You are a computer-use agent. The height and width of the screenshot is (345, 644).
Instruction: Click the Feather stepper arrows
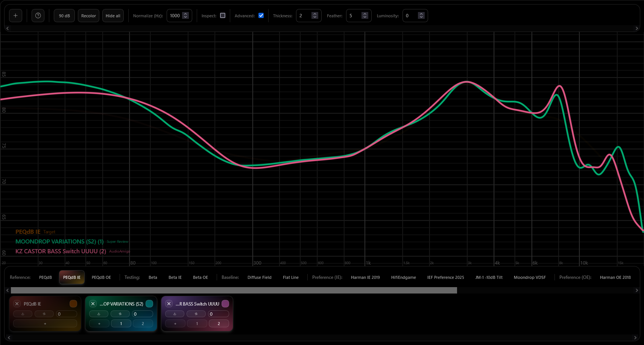click(365, 15)
